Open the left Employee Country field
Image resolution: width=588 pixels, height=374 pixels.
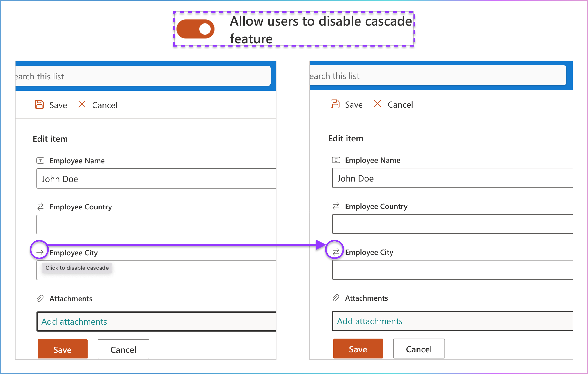click(x=156, y=224)
